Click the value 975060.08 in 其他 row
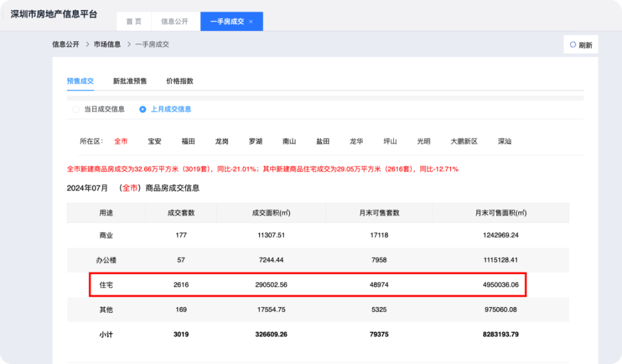Image resolution: width=622 pixels, height=364 pixels. (x=501, y=310)
